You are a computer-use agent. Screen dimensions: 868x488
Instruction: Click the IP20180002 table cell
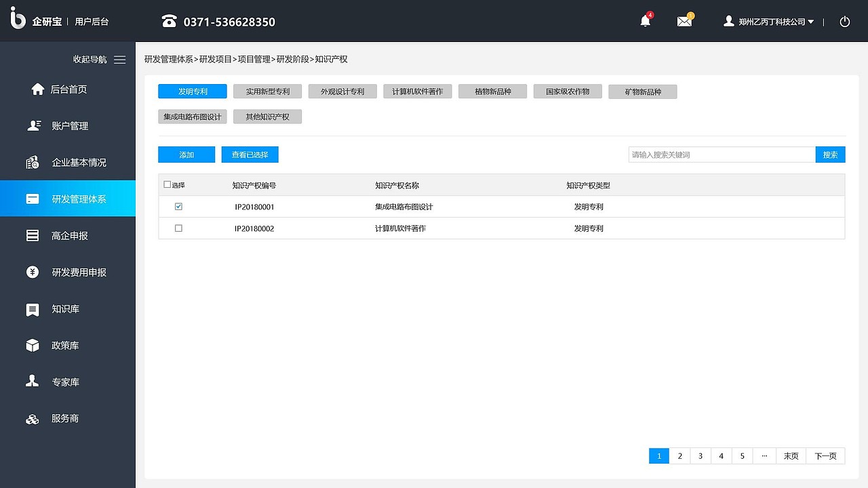click(x=254, y=228)
